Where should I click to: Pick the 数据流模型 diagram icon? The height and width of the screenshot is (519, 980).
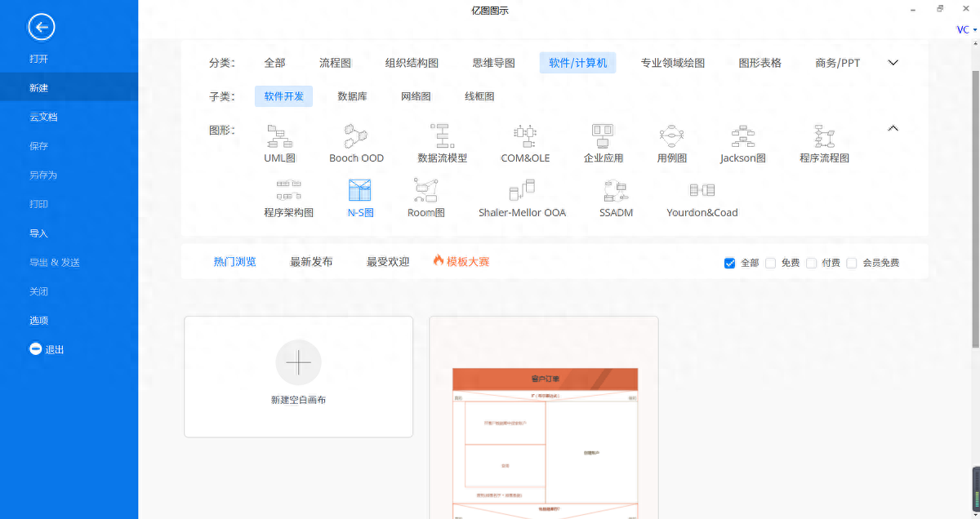tap(442, 135)
